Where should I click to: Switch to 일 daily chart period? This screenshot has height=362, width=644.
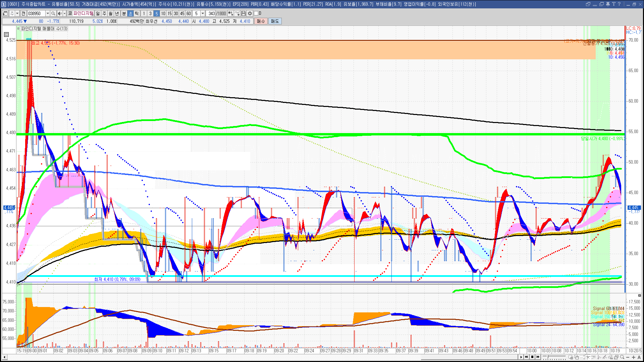click(x=98, y=13)
